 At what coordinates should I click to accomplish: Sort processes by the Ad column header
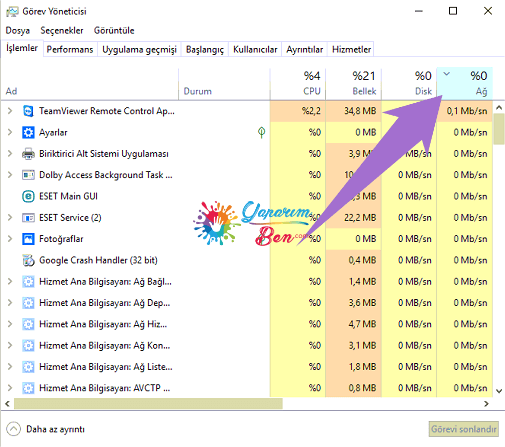click(89, 83)
